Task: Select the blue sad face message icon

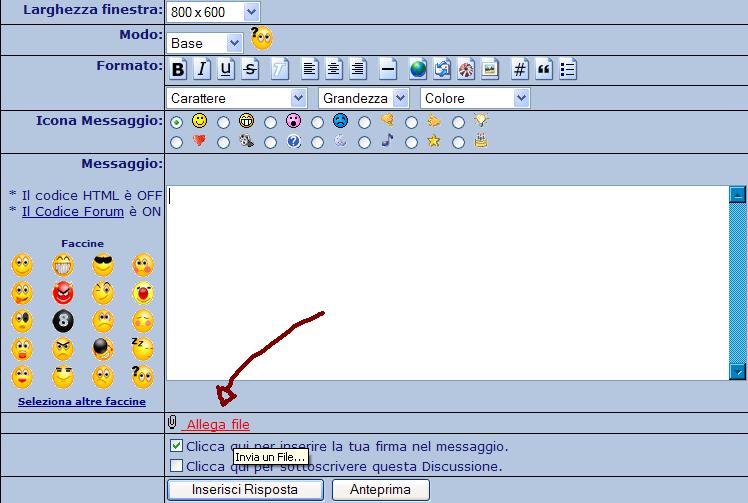Action: (317, 121)
